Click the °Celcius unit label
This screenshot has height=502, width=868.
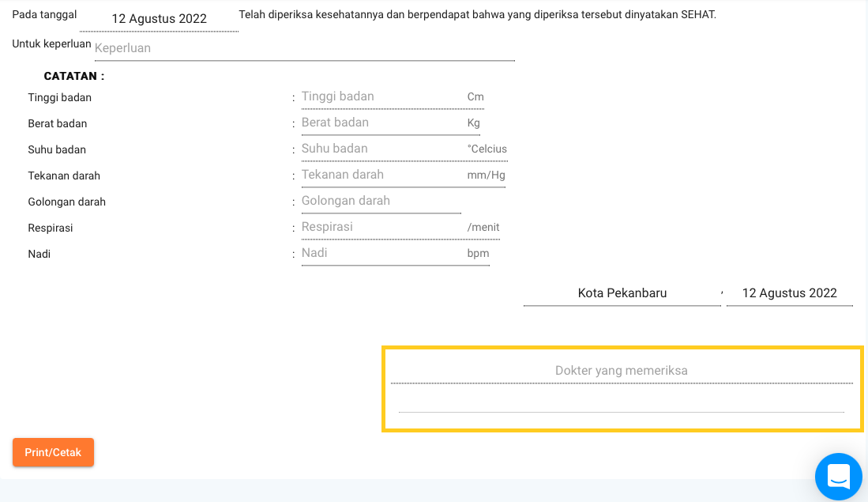(487, 149)
